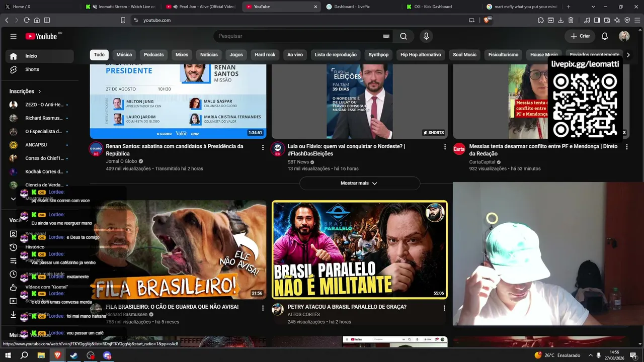Select the Ao vivo filter chip
The width and height of the screenshot is (644, 362).
(x=295, y=55)
